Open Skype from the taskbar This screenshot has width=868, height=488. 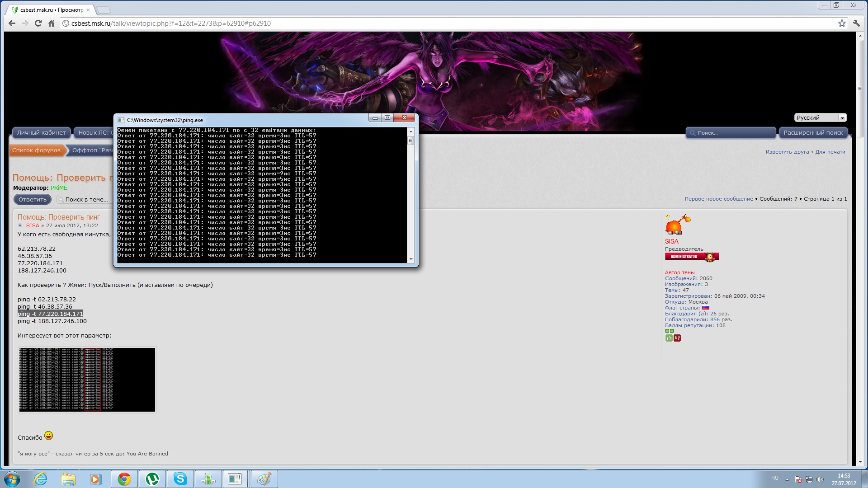(180, 479)
